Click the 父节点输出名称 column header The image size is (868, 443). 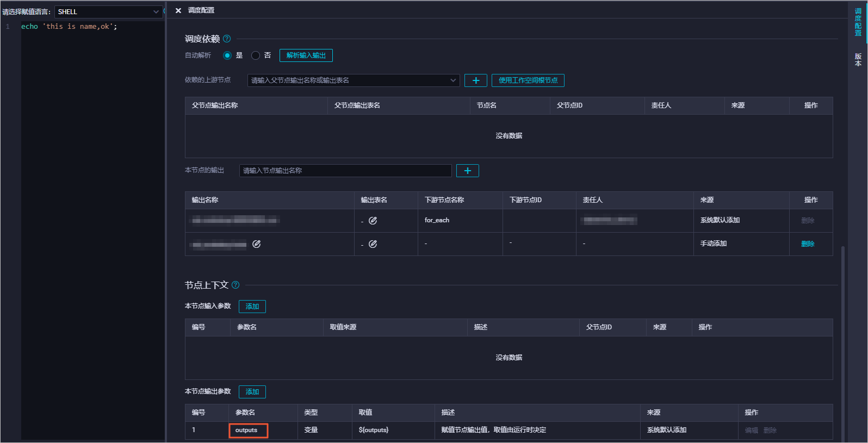click(215, 105)
